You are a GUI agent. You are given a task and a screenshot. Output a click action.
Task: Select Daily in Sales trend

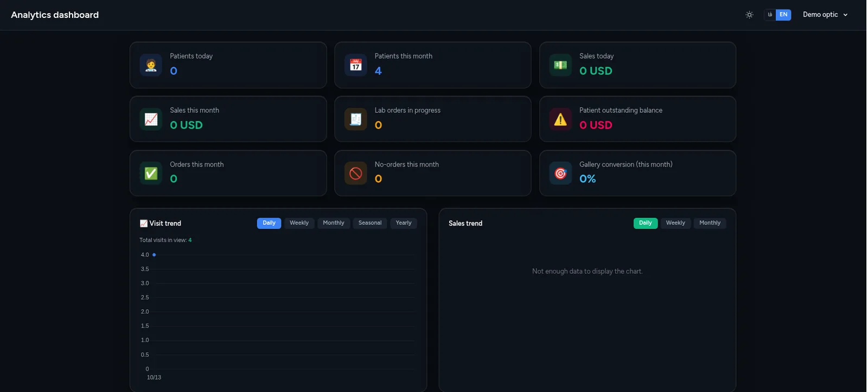click(x=646, y=223)
